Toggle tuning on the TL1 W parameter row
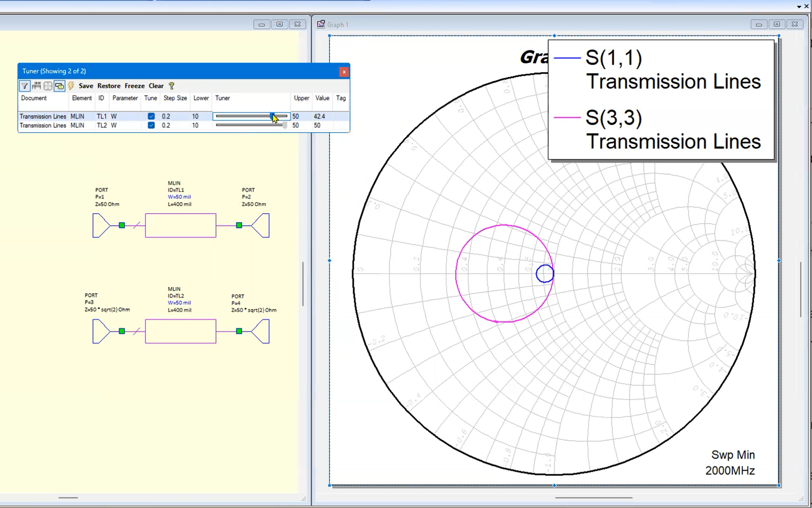 click(x=151, y=116)
